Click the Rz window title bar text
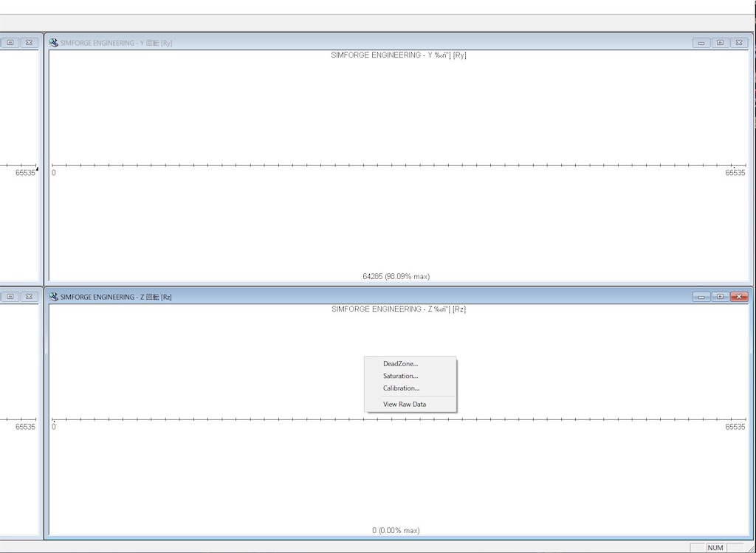The width and height of the screenshot is (756, 553). tap(116, 297)
